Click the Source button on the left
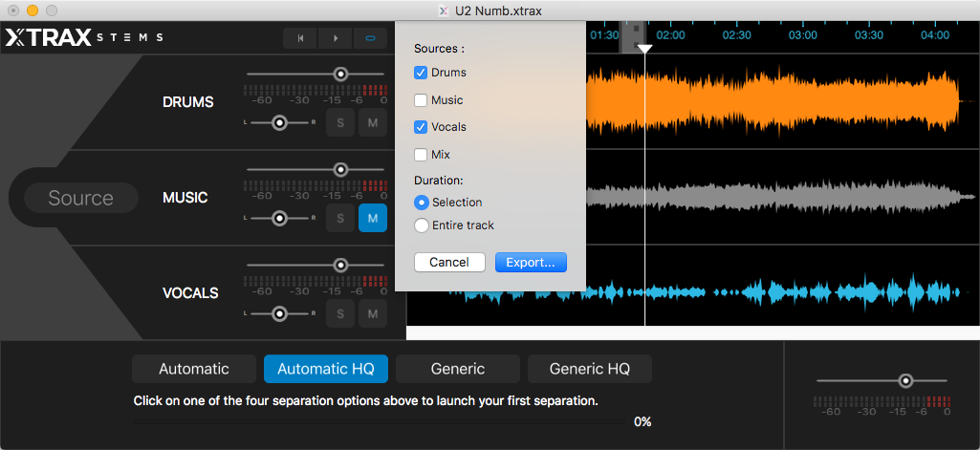980x450 pixels. 80,198
